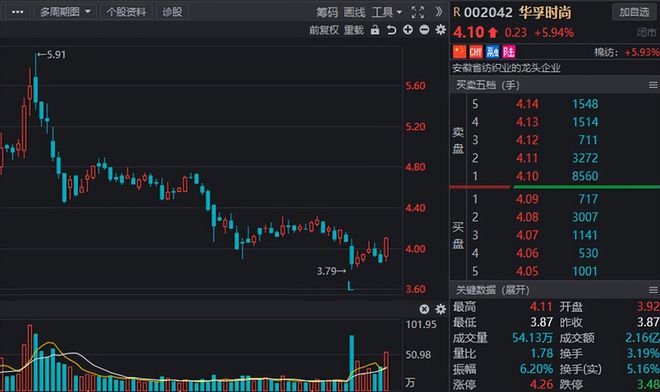Zoom in chart with plus icon
660x392 pixels.
(408, 30)
